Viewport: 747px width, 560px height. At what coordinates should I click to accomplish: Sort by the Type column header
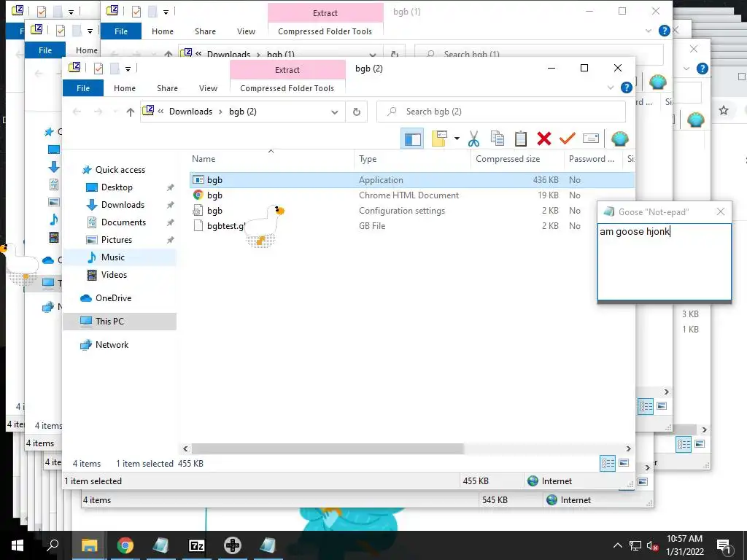413,159
